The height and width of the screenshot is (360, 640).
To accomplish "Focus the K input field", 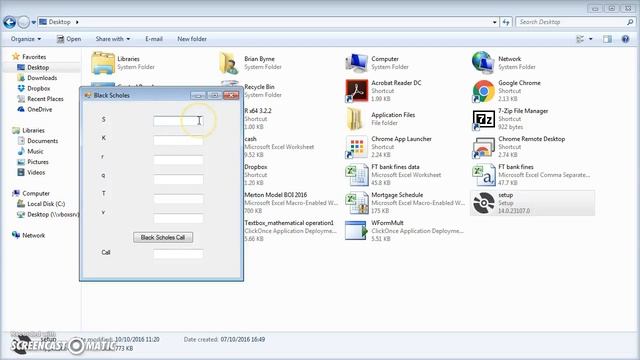I will [x=178, y=140].
